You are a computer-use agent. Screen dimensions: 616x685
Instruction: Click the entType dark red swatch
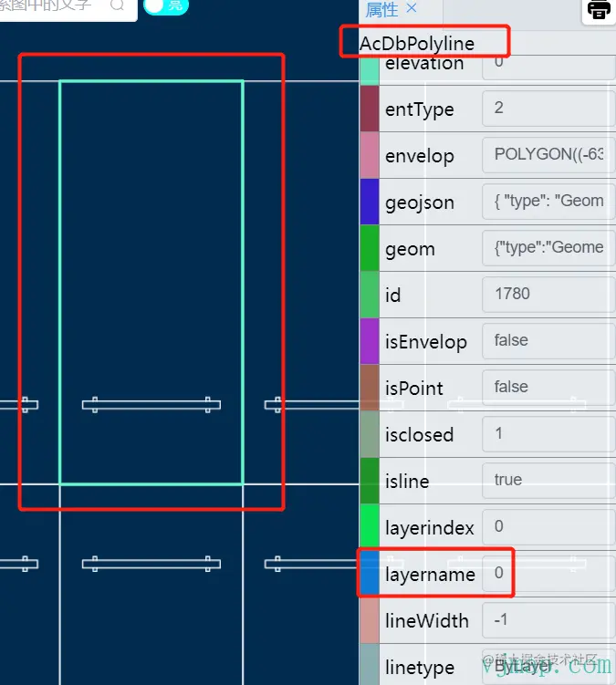pos(370,109)
